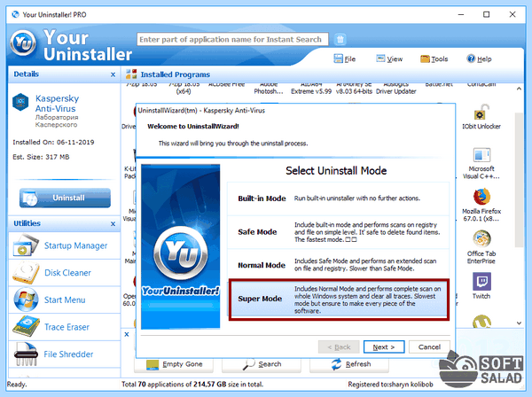Click the 'Registered to:sharyn kolibob' status text
Viewport: 532px width, 397px height.
(x=390, y=384)
